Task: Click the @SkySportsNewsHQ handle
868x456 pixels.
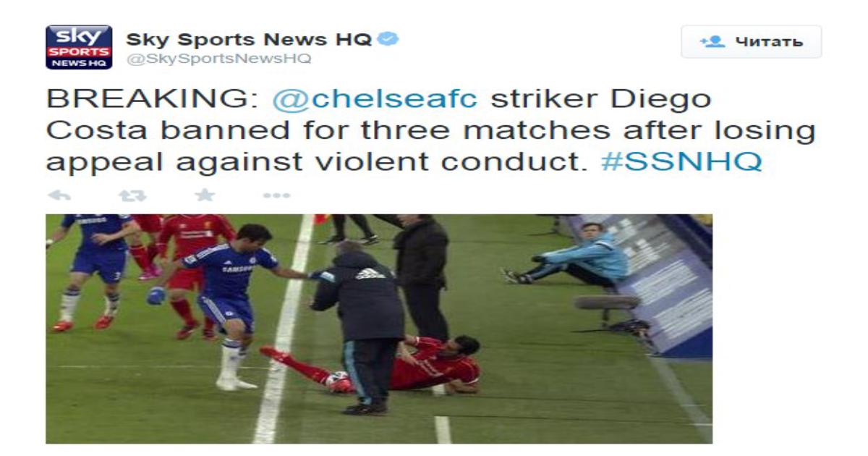Action: click(x=219, y=59)
